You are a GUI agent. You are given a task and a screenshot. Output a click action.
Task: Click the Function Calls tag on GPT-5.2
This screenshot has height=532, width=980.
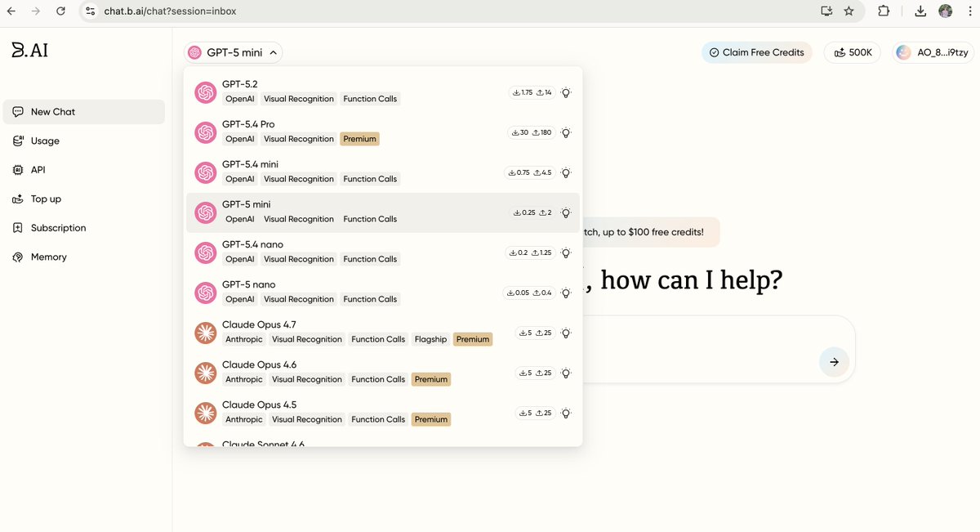coord(370,99)
